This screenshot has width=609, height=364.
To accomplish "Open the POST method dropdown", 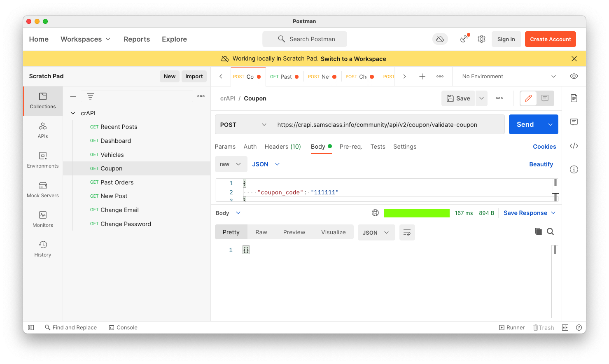I will point(243,125).
